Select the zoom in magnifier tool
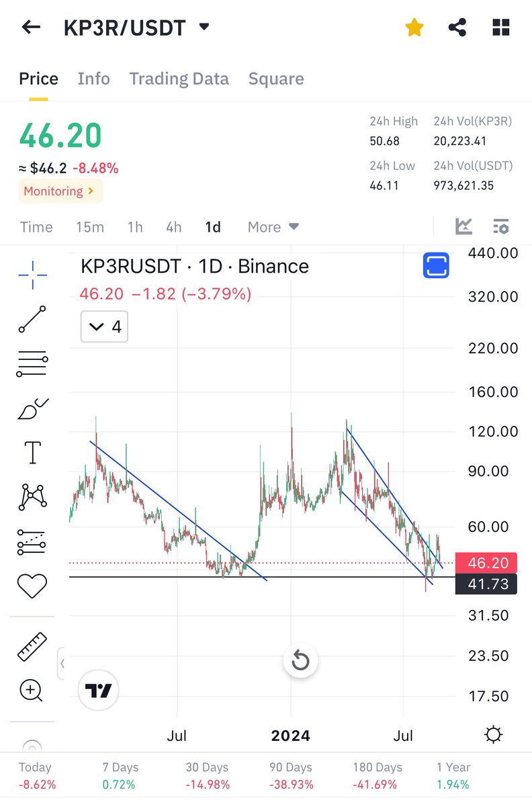This screenshot has height=806, width=532. pos(32,690)
